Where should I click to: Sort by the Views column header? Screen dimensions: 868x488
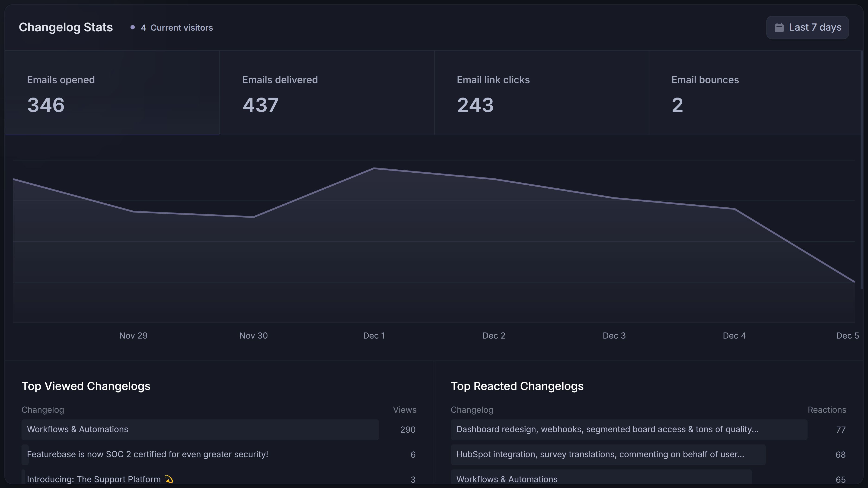coord(404,410)
